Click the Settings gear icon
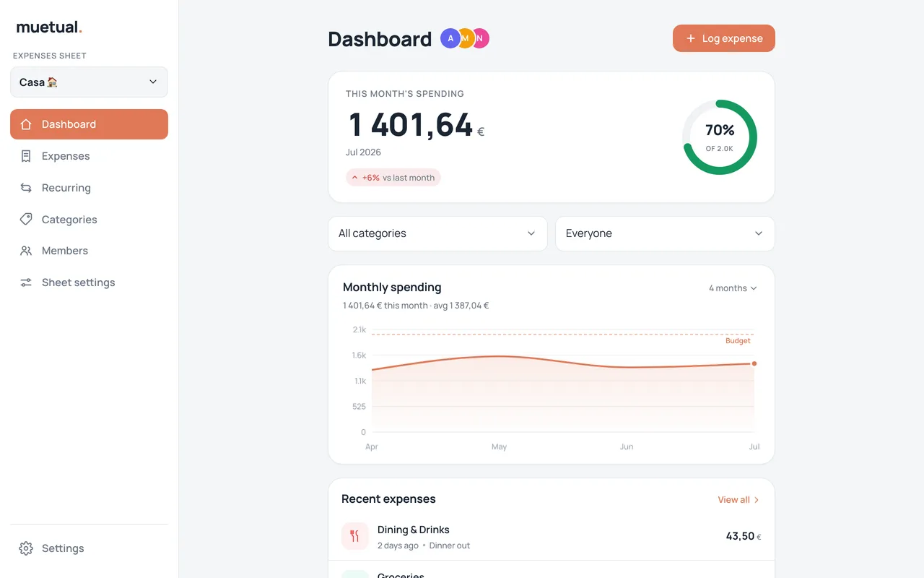924x578 pixels. (26, 548)
